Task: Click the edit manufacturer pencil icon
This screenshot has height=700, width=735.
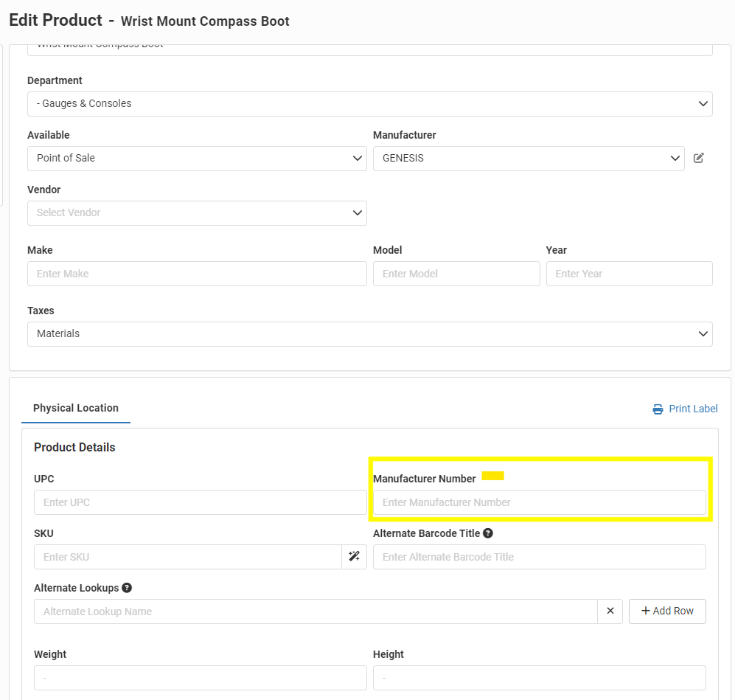Action: 699,158
